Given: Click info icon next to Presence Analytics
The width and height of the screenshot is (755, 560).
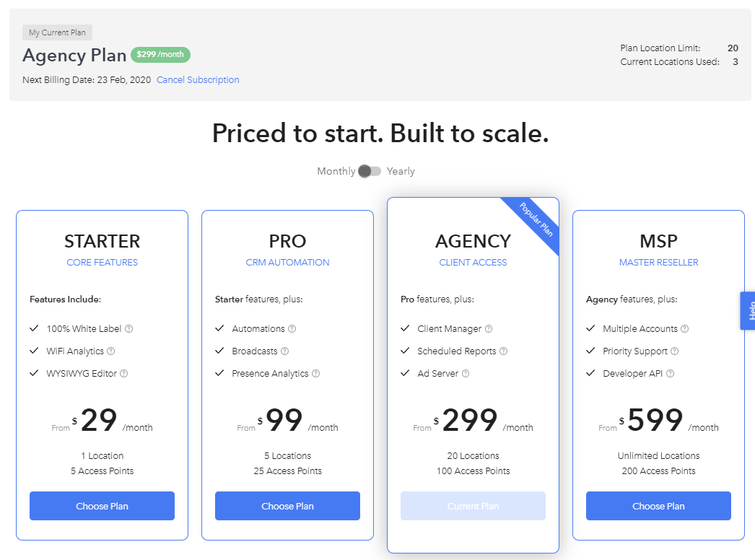Looking at the screenshot, I should pos(316,374).
